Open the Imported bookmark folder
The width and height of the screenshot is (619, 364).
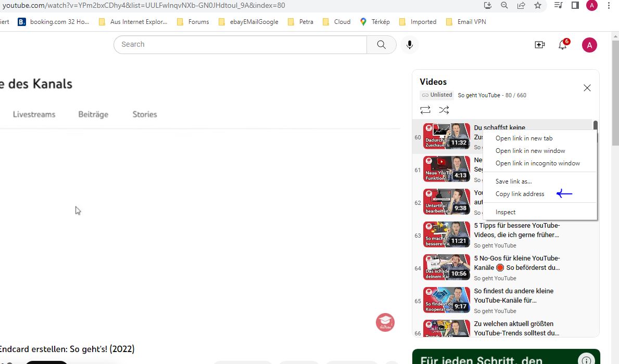pos(418,22)
